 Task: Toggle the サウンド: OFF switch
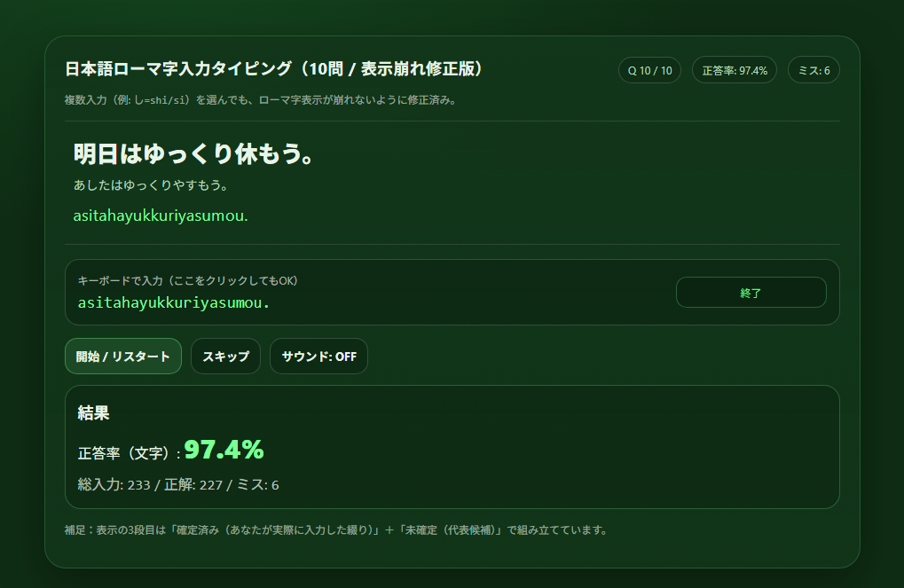pyautogui.click(x=318, y=357)
